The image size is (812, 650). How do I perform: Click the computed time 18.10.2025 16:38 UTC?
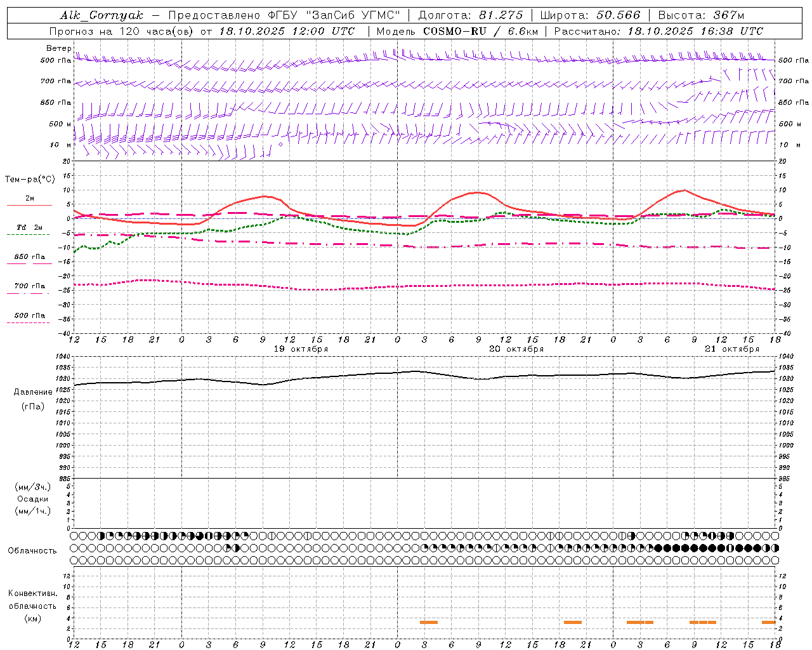tap(695, 31)
